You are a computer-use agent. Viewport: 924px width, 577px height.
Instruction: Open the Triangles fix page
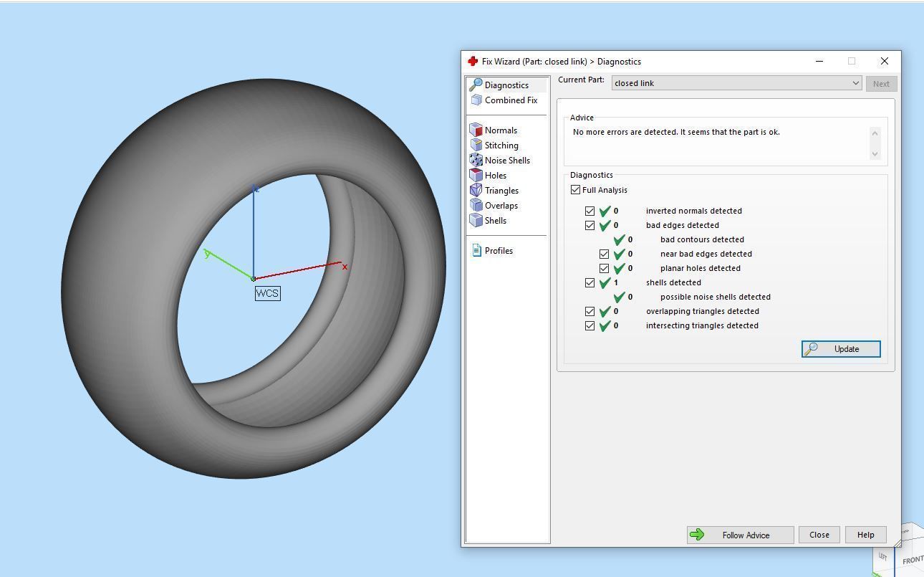click(x=501, y=191)
